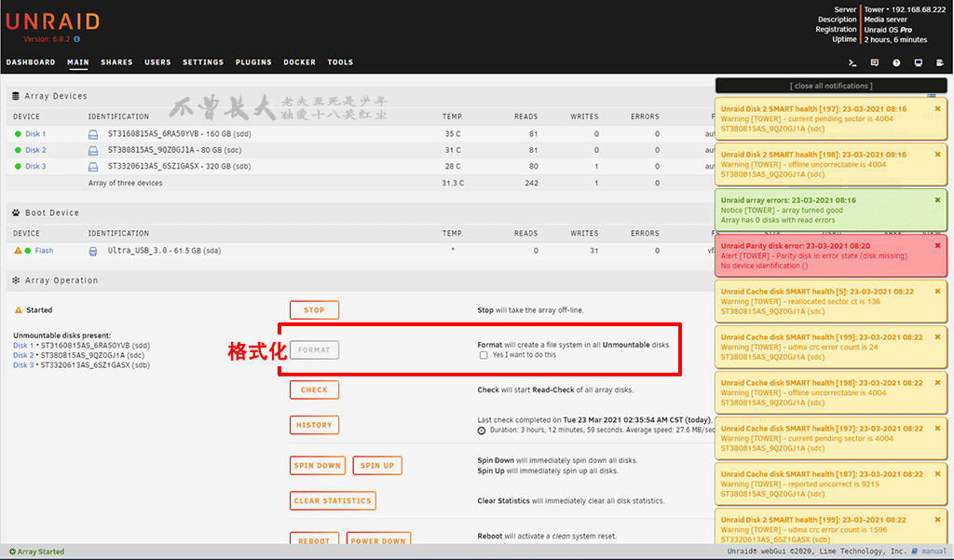Screen dimensions: 954x560
Task: Start a Read-Check with the Check button
Action: [x=314, y=390]
